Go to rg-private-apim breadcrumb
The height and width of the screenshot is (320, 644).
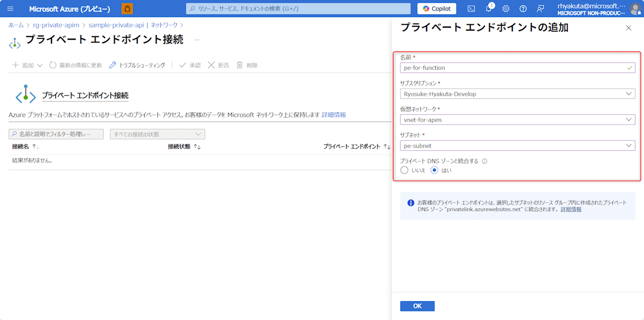point(56,25)
